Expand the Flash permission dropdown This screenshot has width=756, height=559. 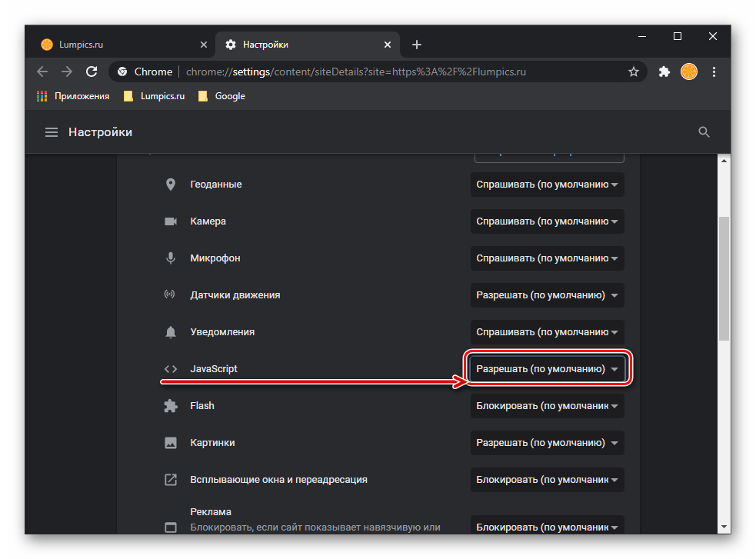pyautogui.click(x=547, y=406)
